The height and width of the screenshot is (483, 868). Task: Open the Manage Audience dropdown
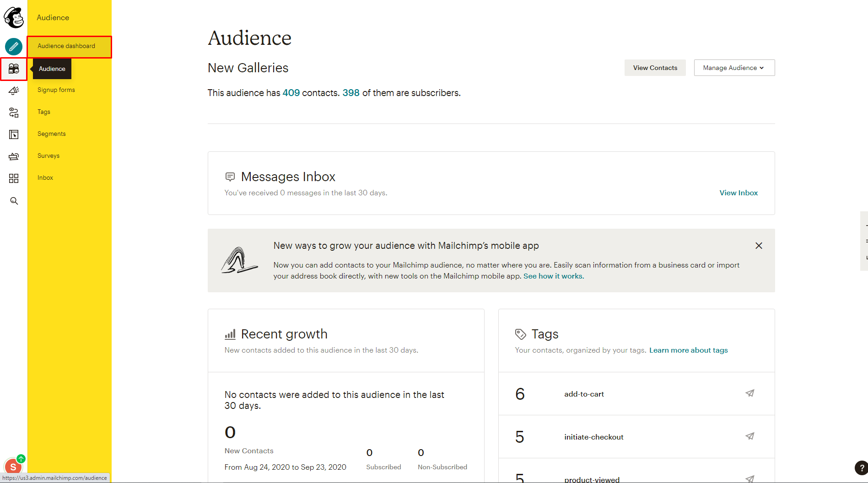click(734, 68)
